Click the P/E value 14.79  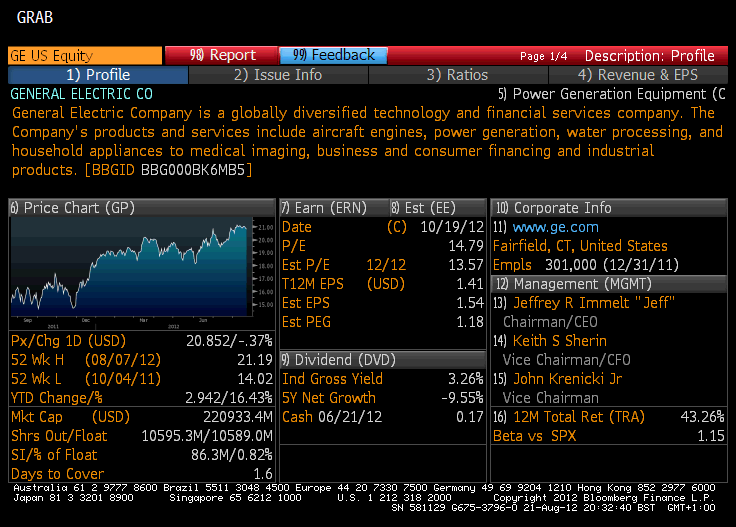pyautogui.click(x=466, y=246)
